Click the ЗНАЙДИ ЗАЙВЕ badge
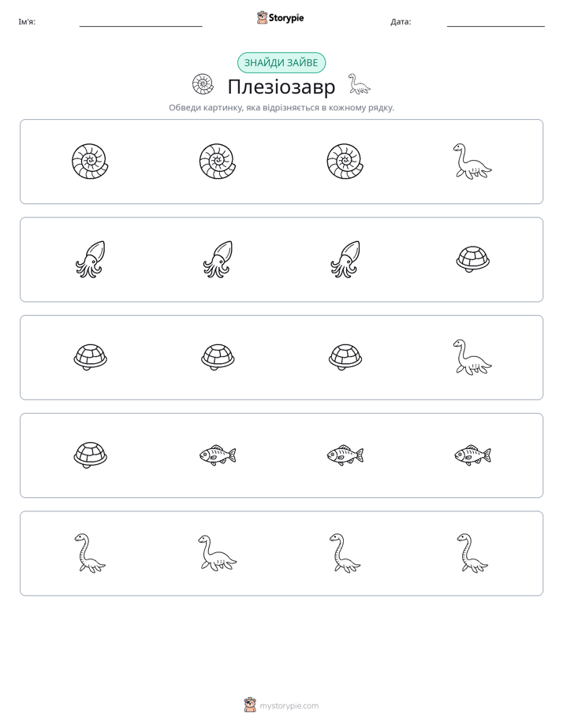This screenshot has height=728, width=563. click(281, 63)
